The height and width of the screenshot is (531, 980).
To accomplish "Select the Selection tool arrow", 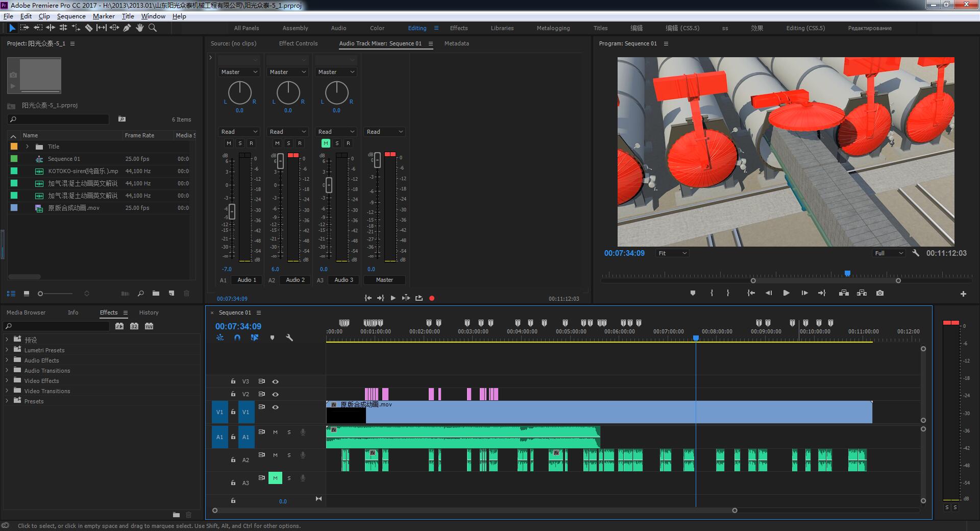I will (x=12, y=28).
